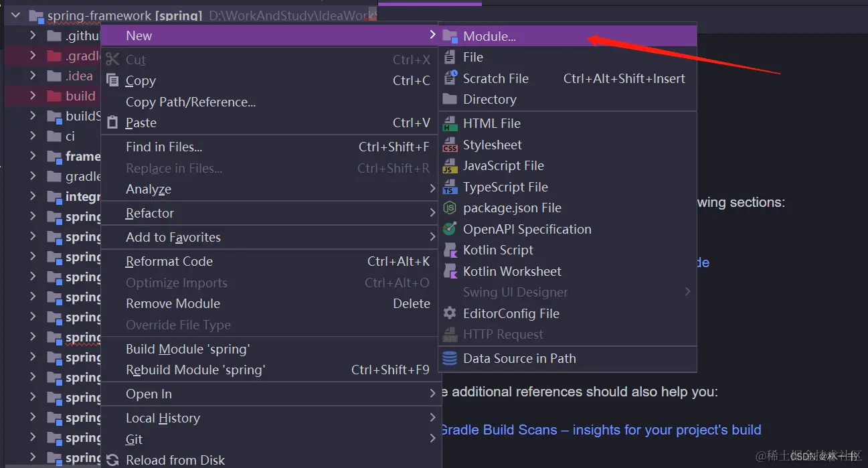Click the Kotlin Script icon
The height and width of the screenshot is (468, 868).
[x=450, y=250]
